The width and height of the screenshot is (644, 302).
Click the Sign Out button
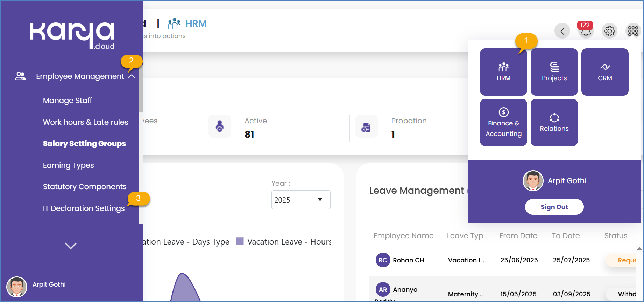coord(554,207)
